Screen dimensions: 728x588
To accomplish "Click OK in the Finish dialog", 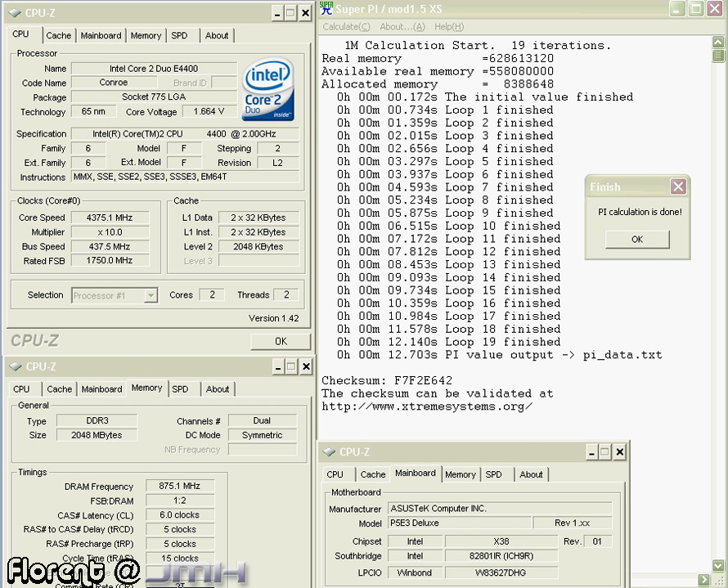I will coord(637,239).
